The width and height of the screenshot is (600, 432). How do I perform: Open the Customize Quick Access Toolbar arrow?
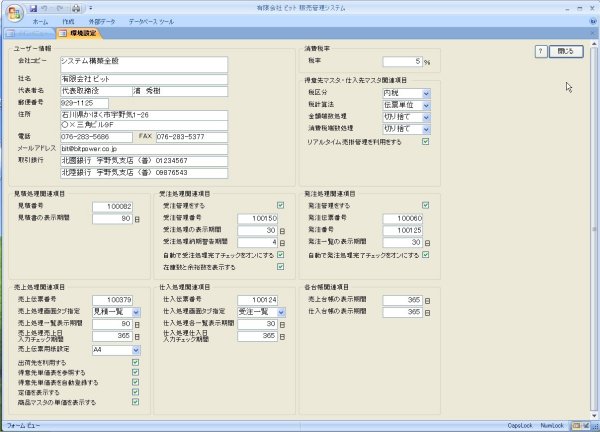pos(91,8)
